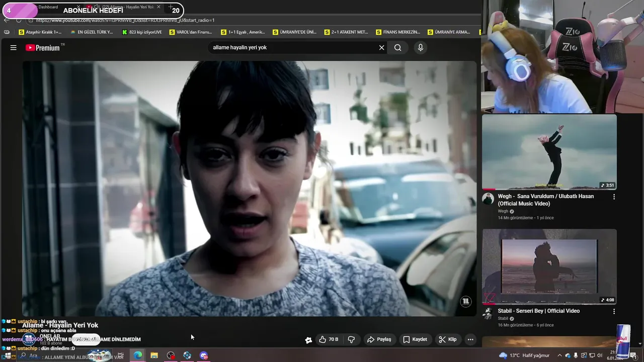Open the taskbar volume speaker icon
The height and width of the screenshot is (362, 644).
click(600, 355)
